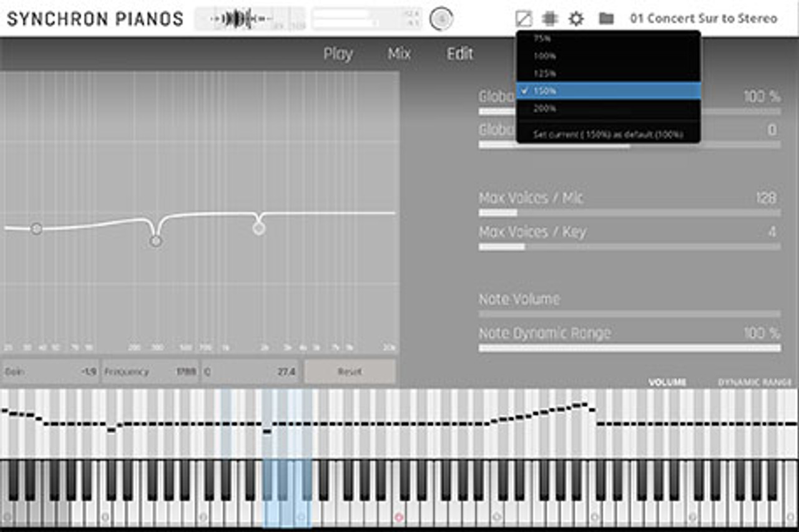Click the waveform display in the header

250,19
